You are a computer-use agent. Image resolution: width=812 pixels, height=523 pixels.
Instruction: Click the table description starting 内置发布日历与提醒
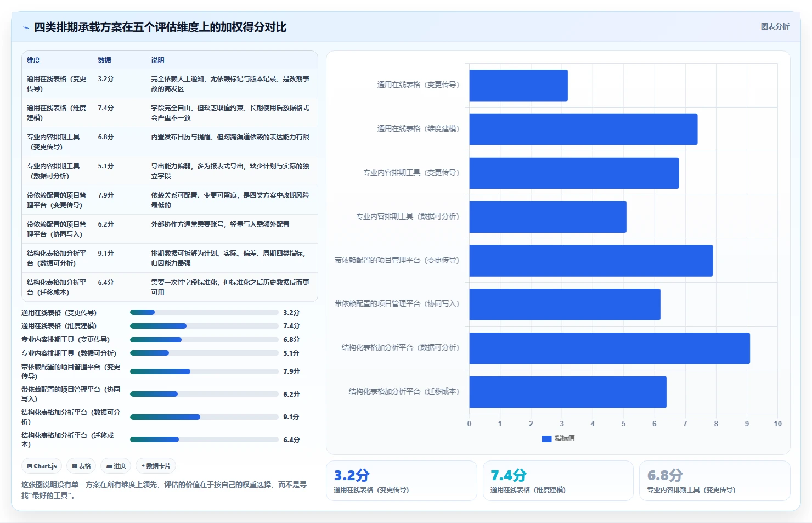(230, 137)
